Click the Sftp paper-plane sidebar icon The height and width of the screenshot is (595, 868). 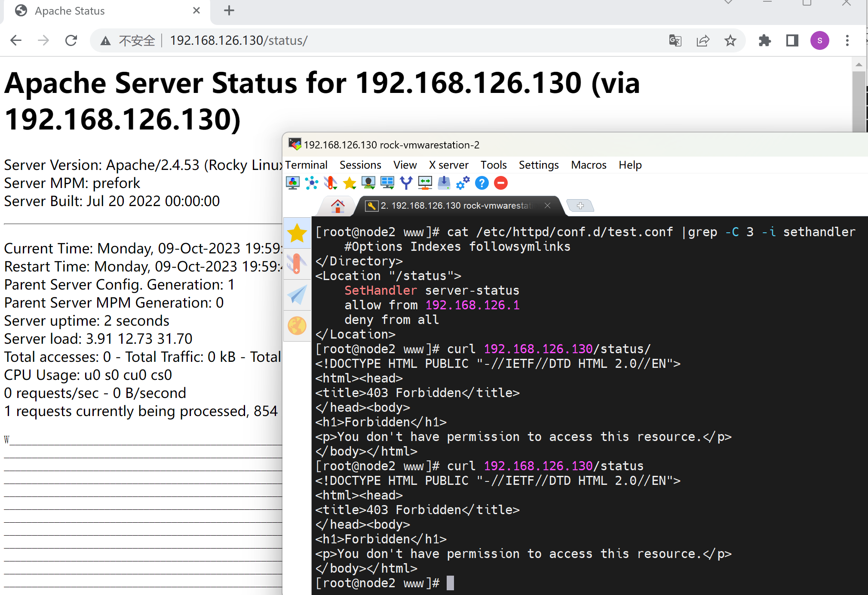coord(297,295)
